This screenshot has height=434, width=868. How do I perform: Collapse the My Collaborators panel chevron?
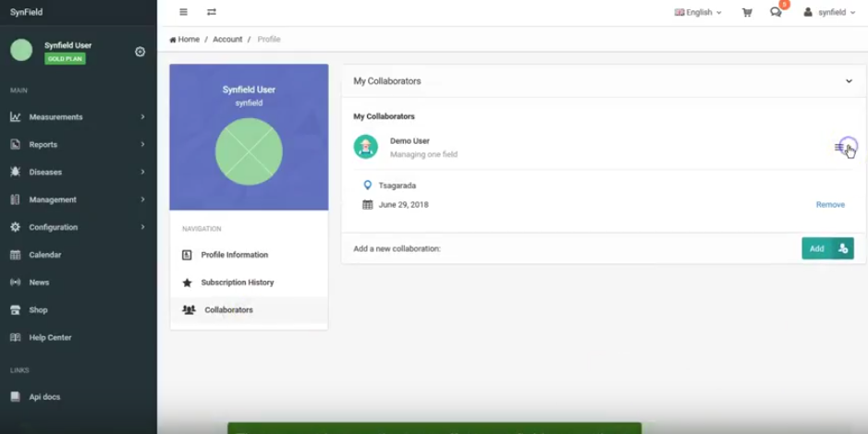click(849, 81)
